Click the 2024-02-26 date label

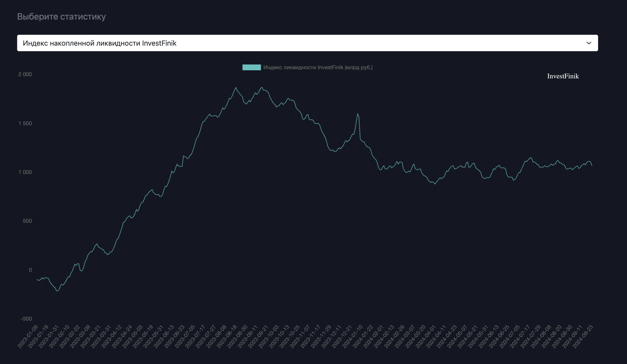point(394,337)
